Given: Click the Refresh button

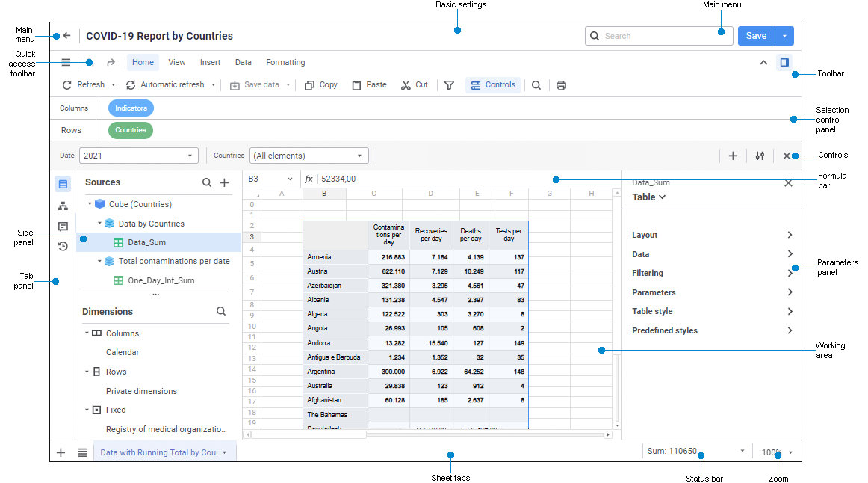Looking at the screenshot, I should tap(84, 85).
